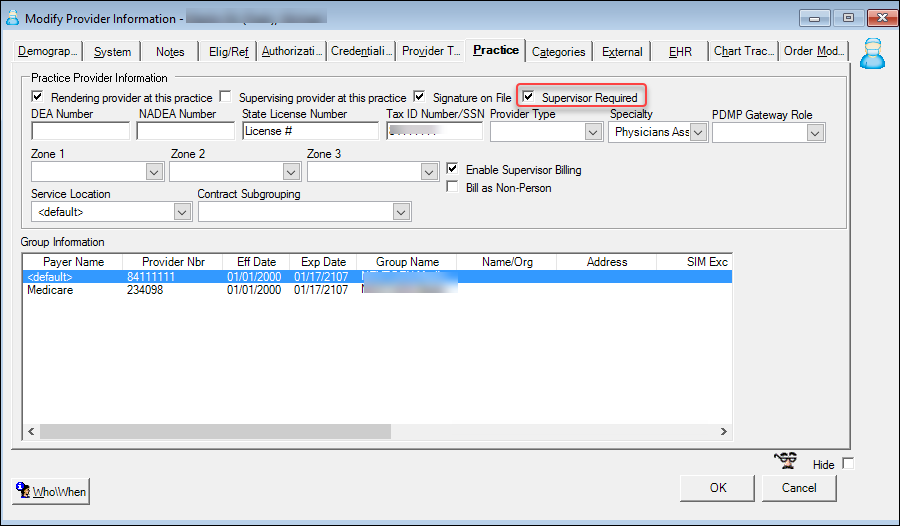This screenshot has width=900, height=526.
Task: Select the Practice tab
Action: pos(496,50)
